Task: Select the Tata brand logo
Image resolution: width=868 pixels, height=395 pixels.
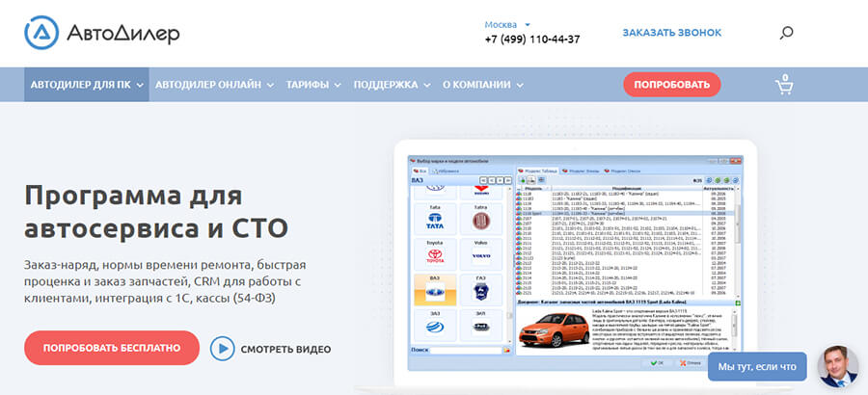Action: pyautogui.click(x=433, y=221)
